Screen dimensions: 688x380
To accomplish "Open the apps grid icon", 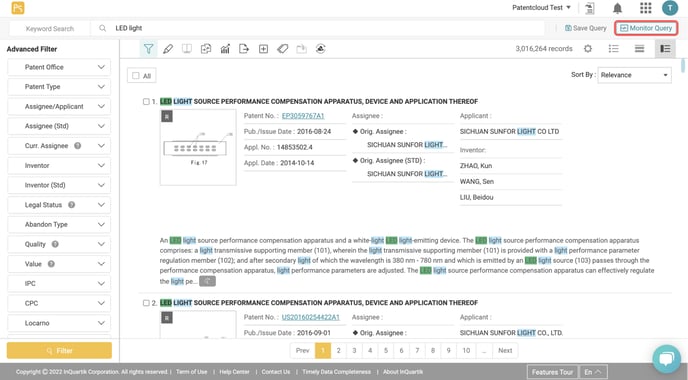I will point(645,8).
